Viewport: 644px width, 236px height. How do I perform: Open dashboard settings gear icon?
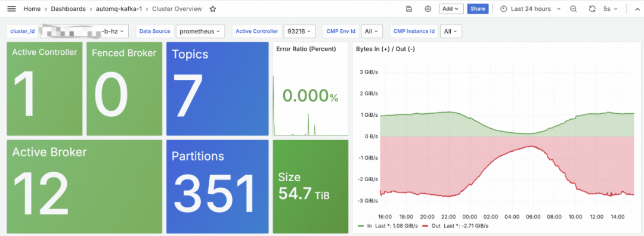428,9
